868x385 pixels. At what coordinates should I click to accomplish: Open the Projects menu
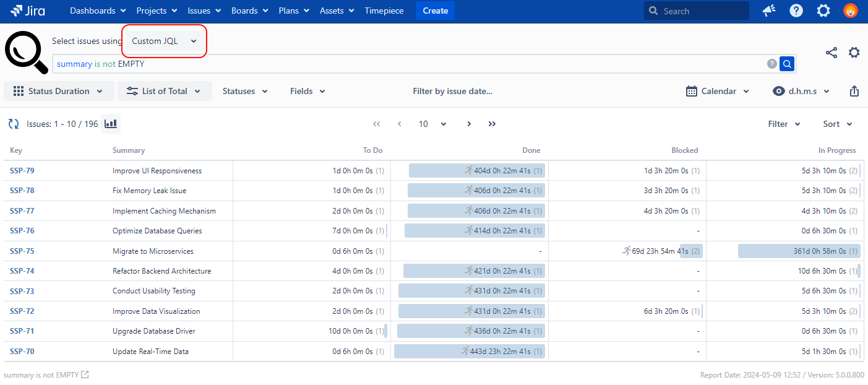[x=157, y=11]
